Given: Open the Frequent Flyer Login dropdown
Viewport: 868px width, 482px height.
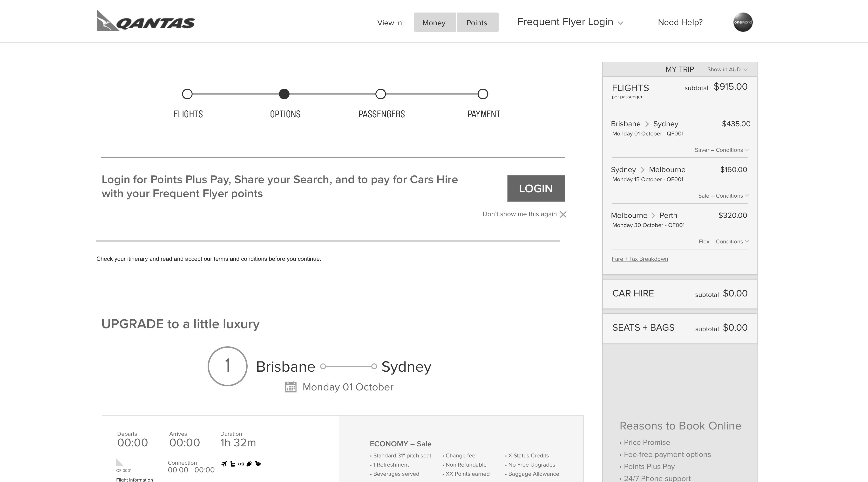Looking at the screenshot, I should [x=570, y=22].
